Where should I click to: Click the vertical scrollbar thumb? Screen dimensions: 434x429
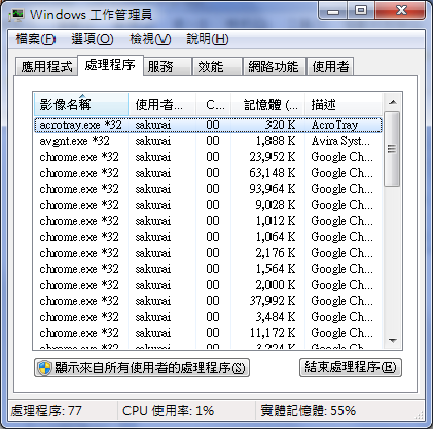click(x=392, y=149)
